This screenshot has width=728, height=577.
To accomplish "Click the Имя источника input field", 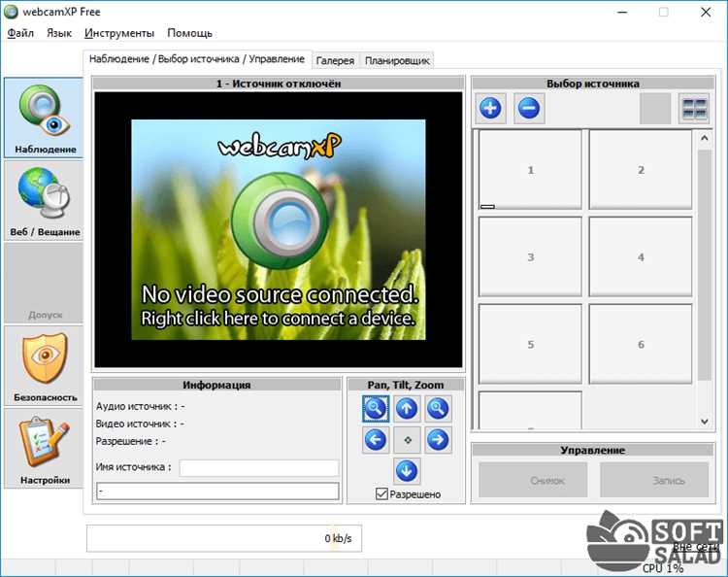I will pos(259,468).
